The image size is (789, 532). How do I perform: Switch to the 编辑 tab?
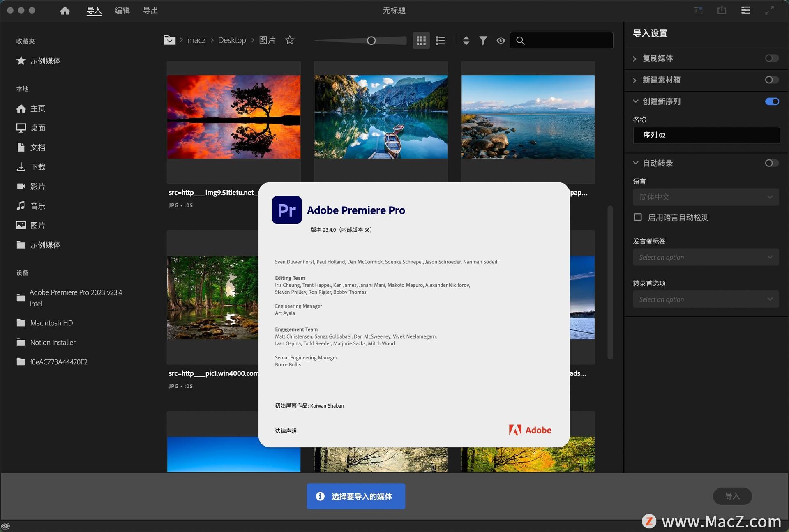click(122, 10)
